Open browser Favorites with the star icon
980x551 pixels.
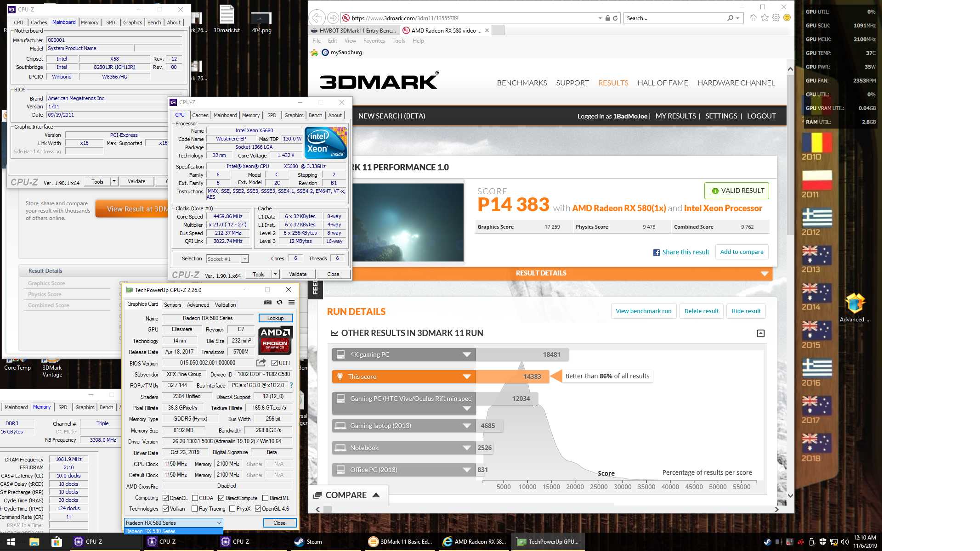pos(765,17)
